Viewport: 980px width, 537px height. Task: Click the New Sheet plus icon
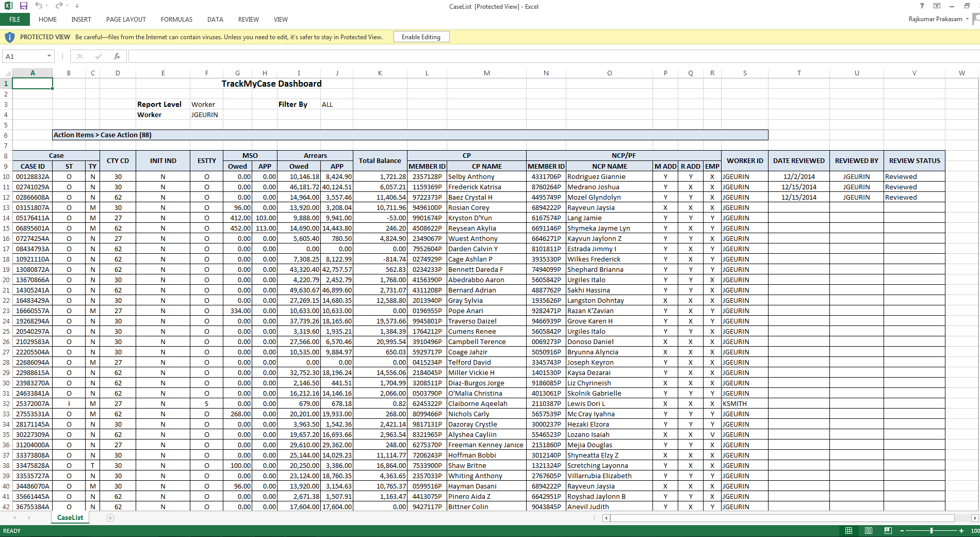click(x=110, y=517)
